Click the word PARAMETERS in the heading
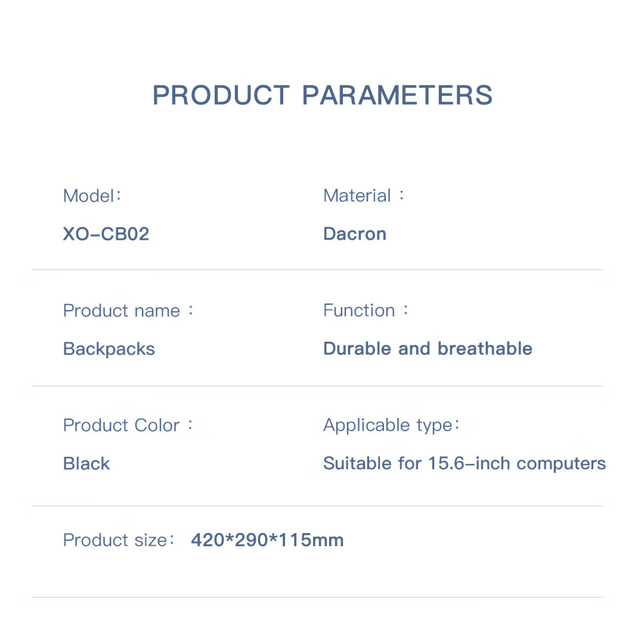The image size is (644, 644). [397, 95]
